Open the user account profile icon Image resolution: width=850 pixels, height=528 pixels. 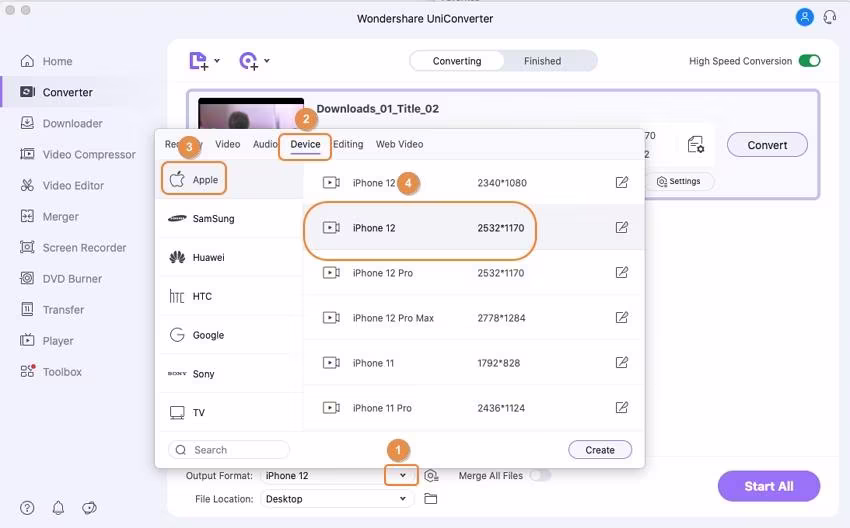coord(804,17)
